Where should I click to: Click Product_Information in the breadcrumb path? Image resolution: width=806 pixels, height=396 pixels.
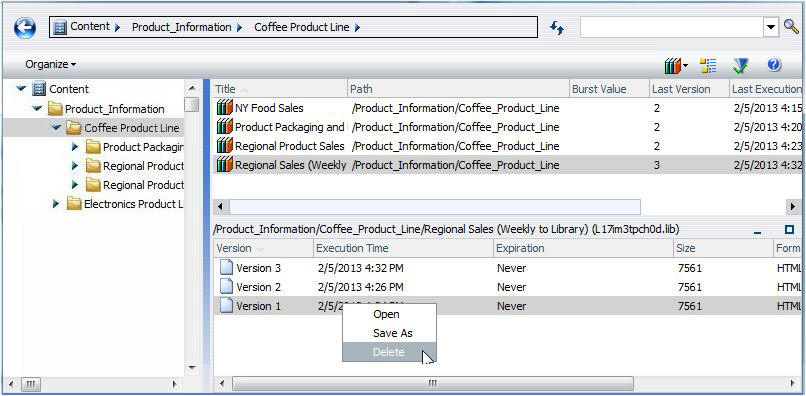pos(181,27)
